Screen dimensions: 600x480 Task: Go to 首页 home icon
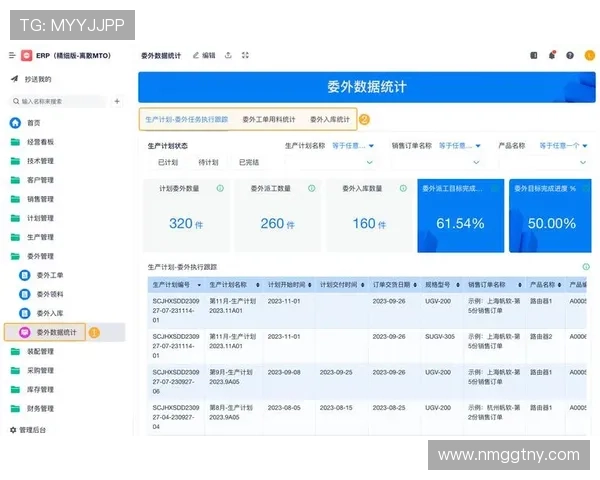(x=15, y=123)
